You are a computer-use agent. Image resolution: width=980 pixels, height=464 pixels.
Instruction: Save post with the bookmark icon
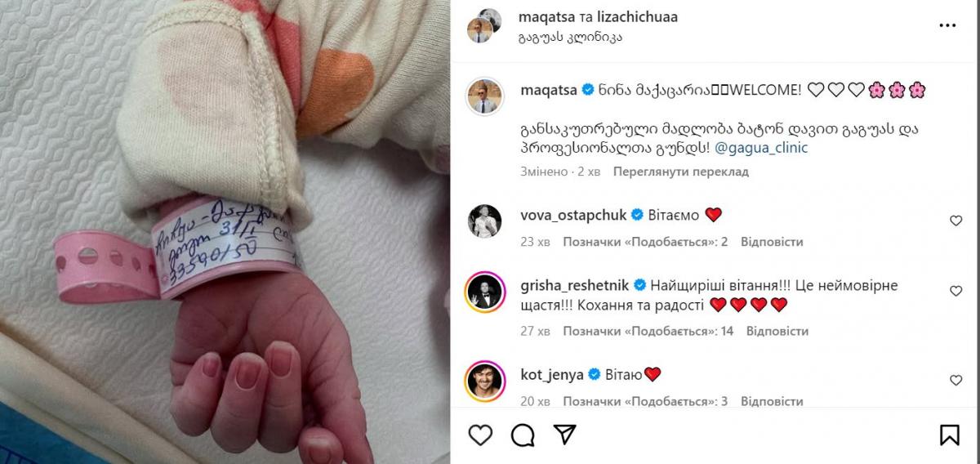click(x=950, y=434)
